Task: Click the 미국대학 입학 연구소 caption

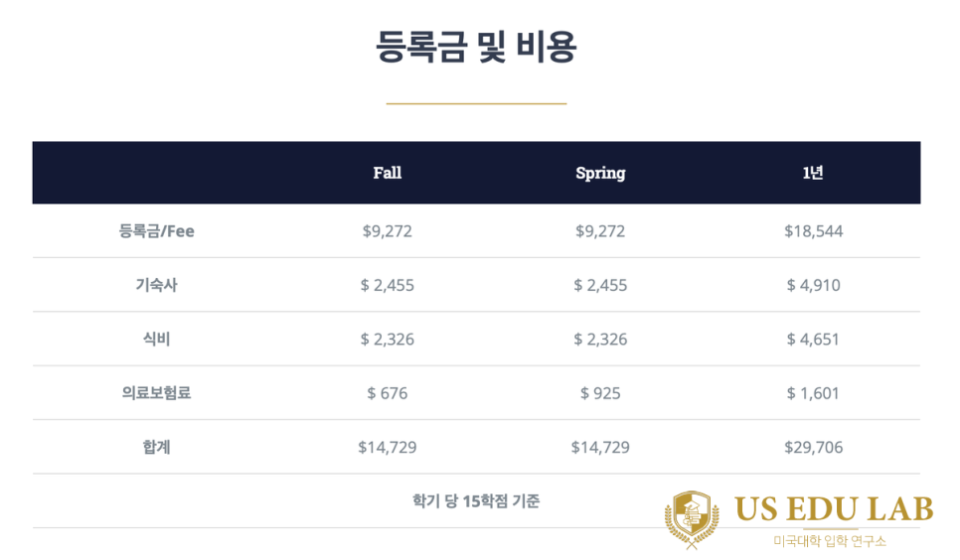Action: click(830, 541)
